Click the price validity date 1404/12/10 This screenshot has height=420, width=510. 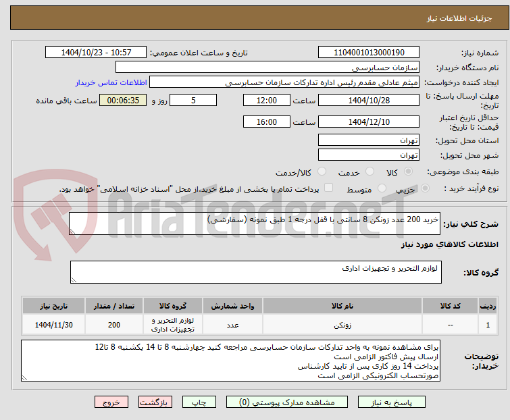[x=369, y=122]
